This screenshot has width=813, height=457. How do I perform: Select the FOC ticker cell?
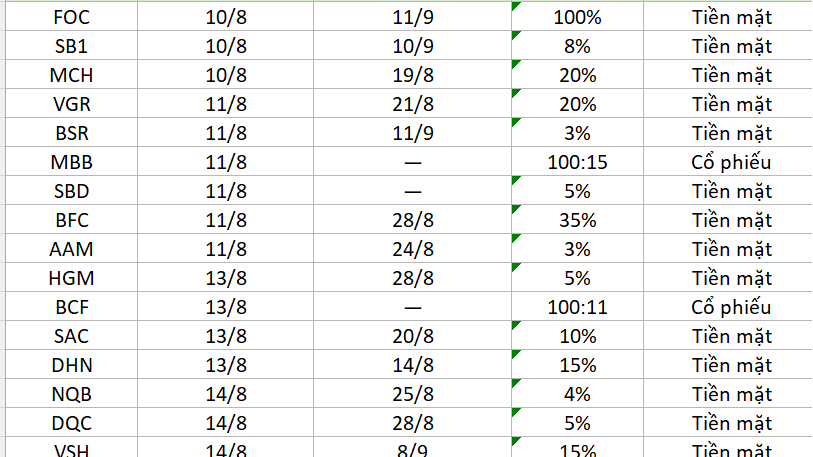coord(72,17)
